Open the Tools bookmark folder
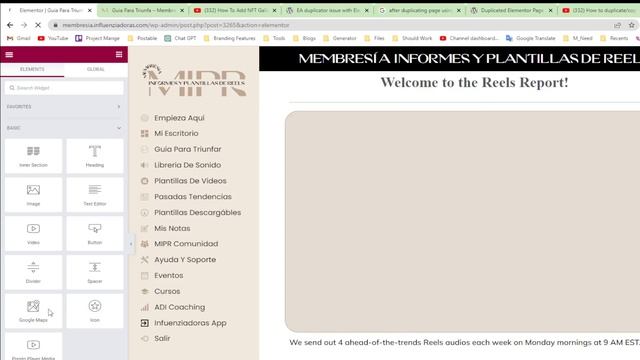This screenshot has height=360, width=640. point(274,38)
